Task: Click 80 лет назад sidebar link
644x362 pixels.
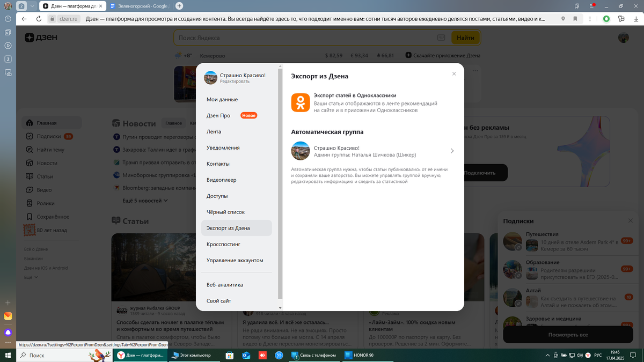Action: pyautogui.click(x=46, y=230)
